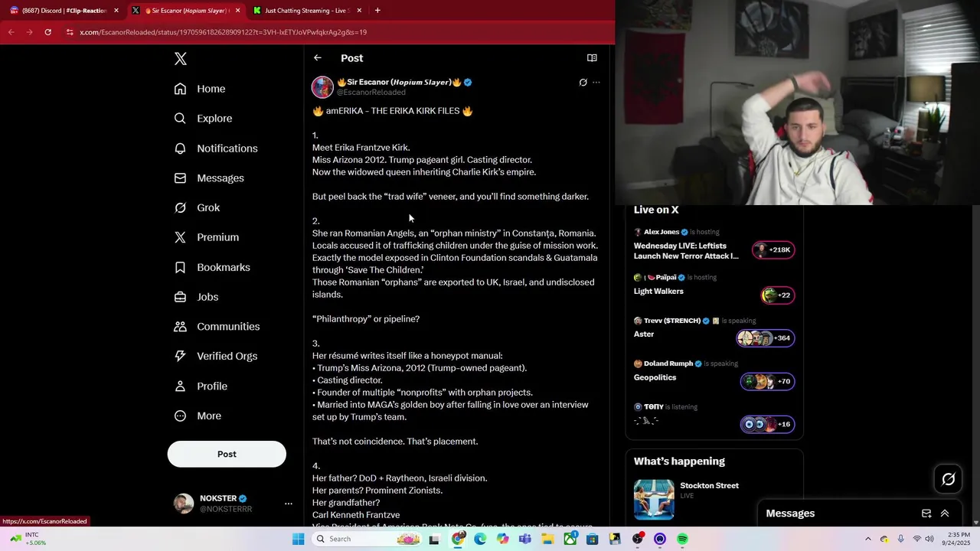Screen dimensions: 980x551
Task: Toggle reader view icon beside Post header
Action: [592, 58]
